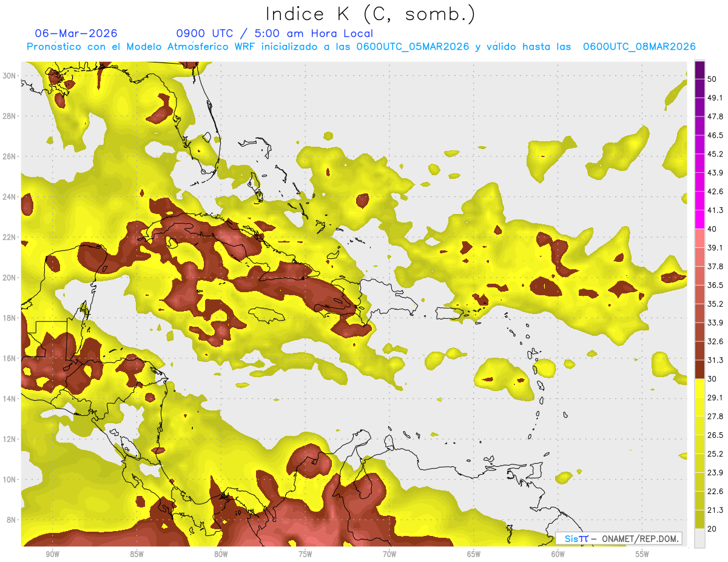
Task: Click the 90W longitude label
Action: (52, 554)
